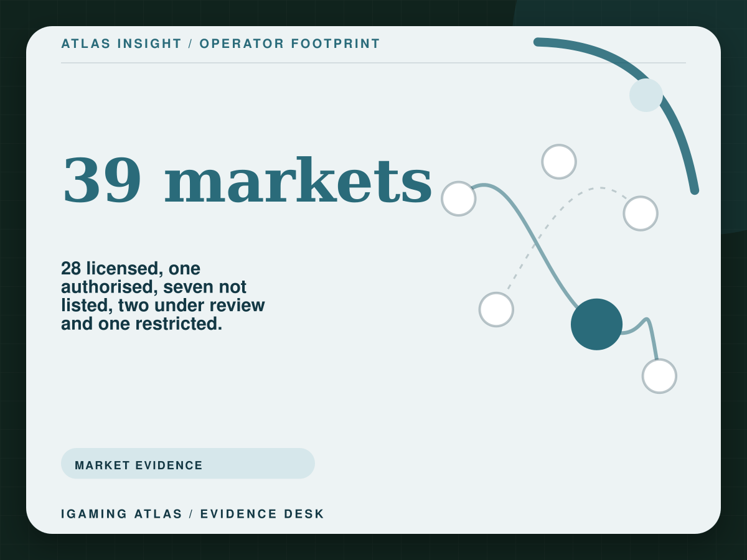Image resolution: width=747 pixels, height=560 pixels.
Task: Click the "IGAMING ATLAS / EVIDENCE DESK" footer text
Action: pos(193,514)
